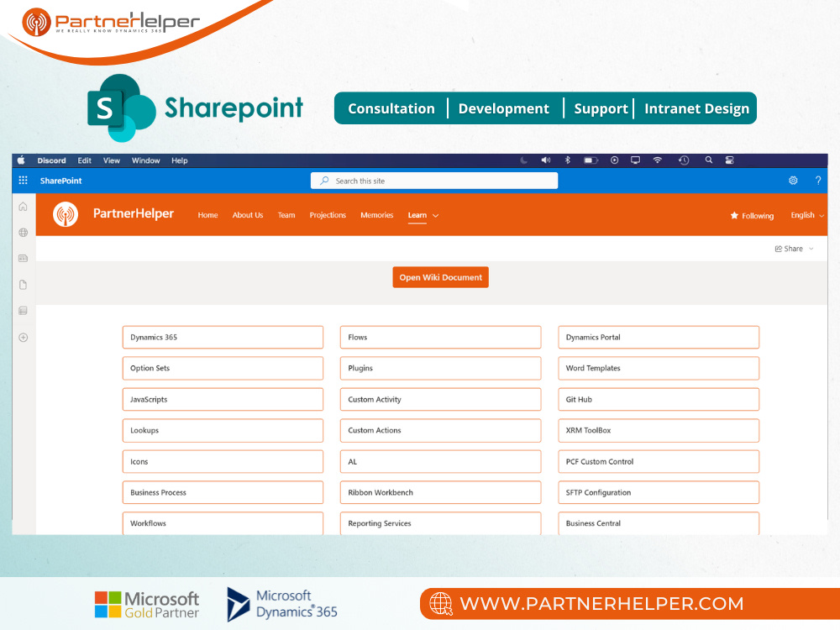Open the Discord menu in menu bar
This screenshot has height=630, width=840.
coord(51,160)
